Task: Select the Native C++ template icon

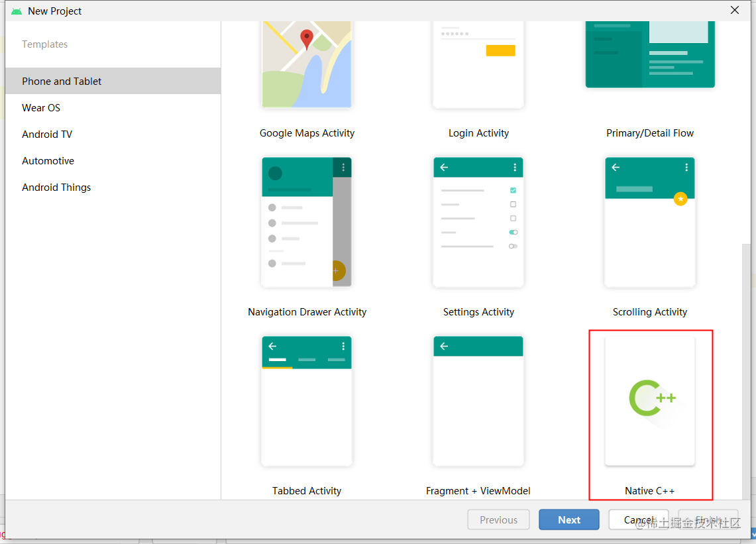Action: pos(650,401)
